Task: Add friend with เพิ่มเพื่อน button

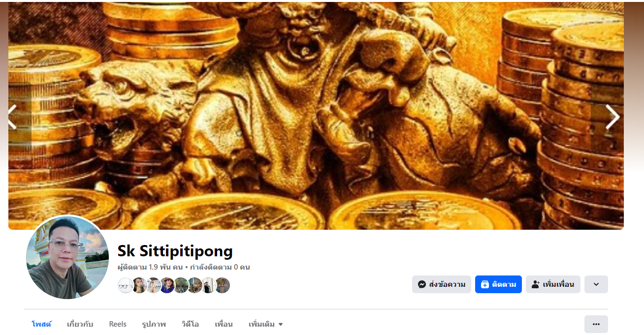Action: 553,284
